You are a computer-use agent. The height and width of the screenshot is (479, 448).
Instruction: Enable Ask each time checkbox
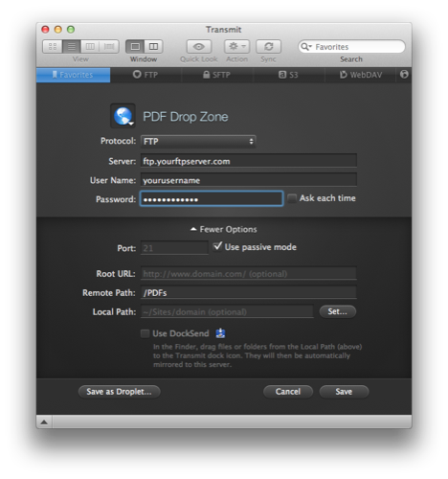click(x=292, y=198)
